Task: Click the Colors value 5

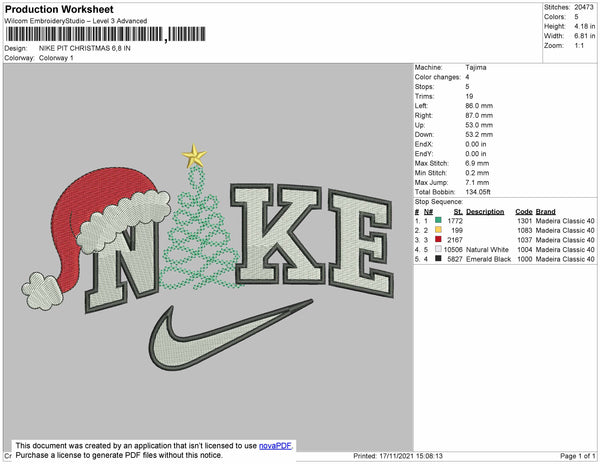Action: [x=576, y=17]
